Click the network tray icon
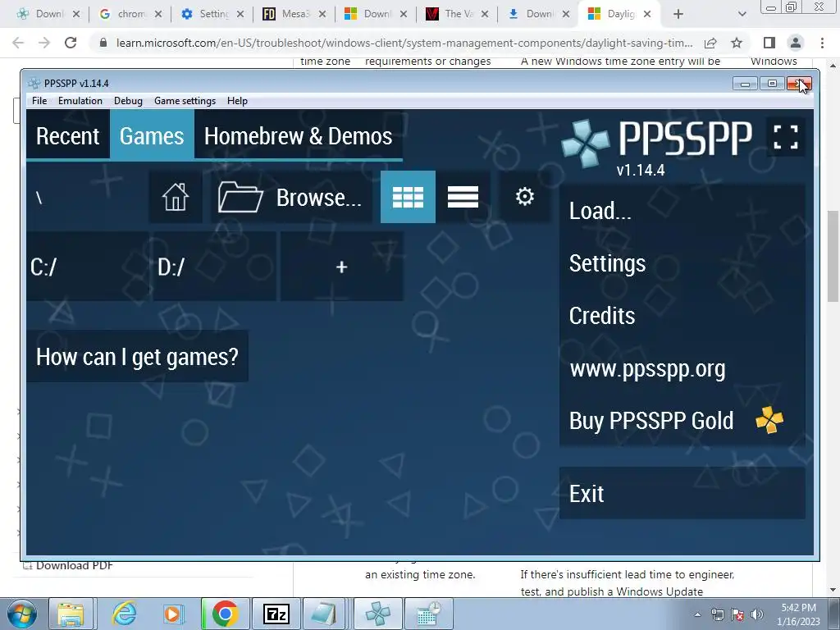 click(717, 614)
